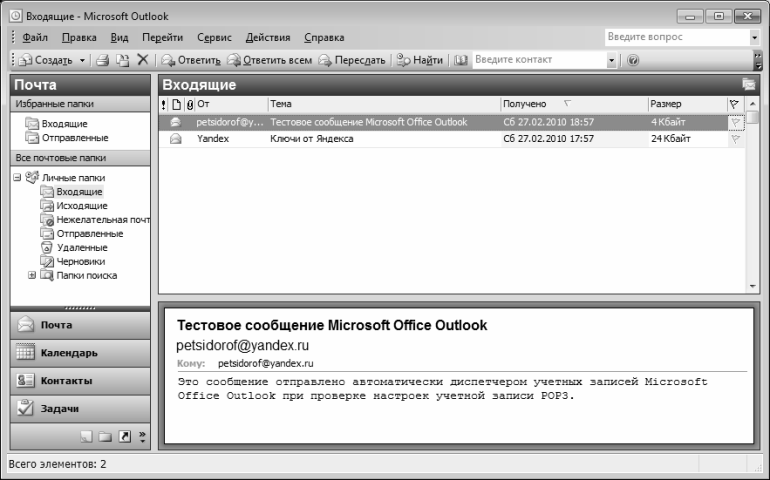Switch to the Календарь pane
This screenshot has width=770, height=480.
[x=81, y=353]
